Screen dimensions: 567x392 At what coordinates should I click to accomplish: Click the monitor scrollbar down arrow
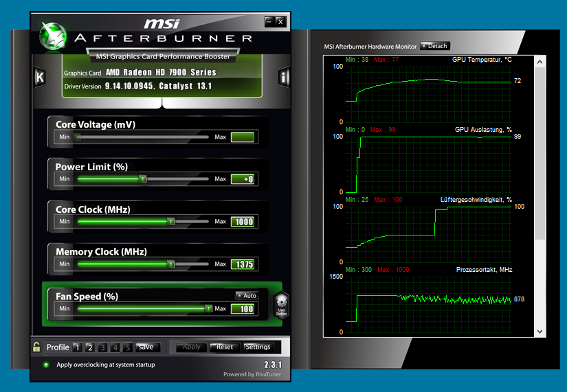(x=540, y=332)
